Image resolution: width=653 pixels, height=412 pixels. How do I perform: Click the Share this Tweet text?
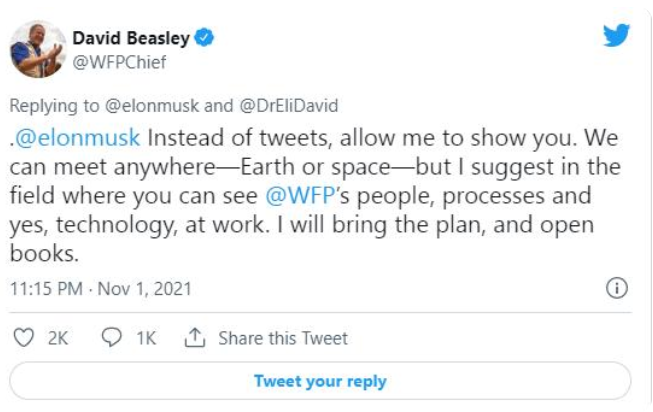tap(283, 338)
